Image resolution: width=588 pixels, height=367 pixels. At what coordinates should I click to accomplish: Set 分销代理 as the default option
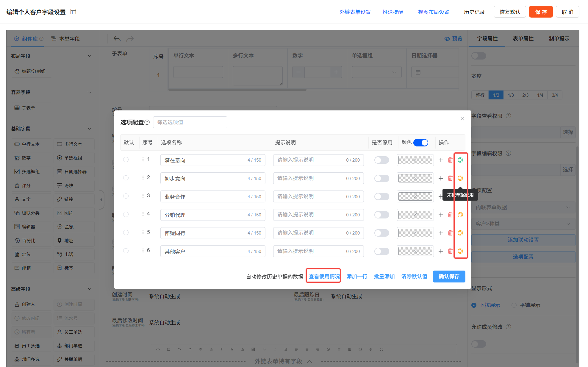126,214
